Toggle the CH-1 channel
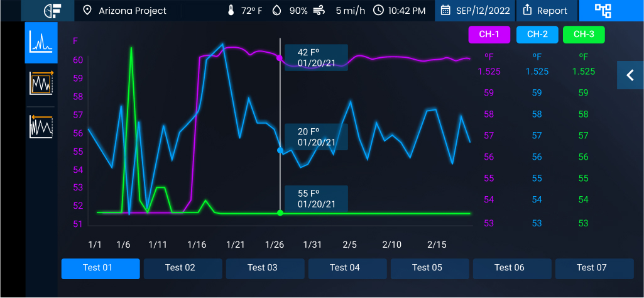 [489, 35]
